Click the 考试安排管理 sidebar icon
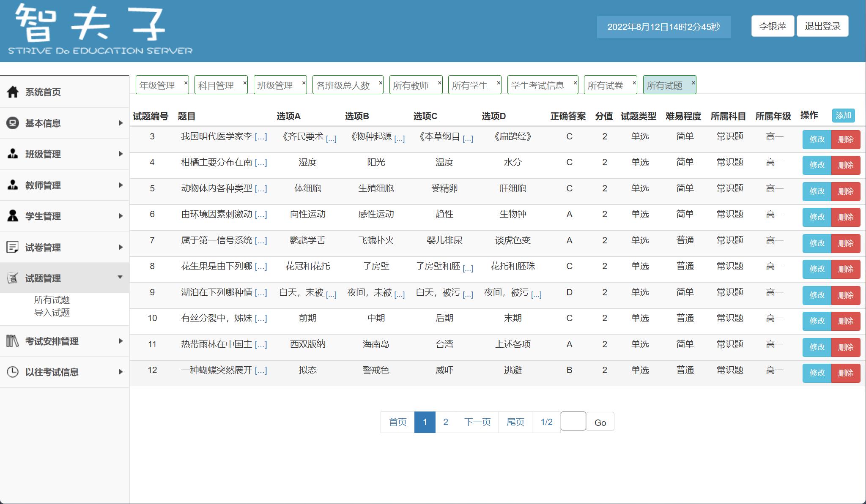This screenshot has height=504, width=866. pyautogui.click(x=12, y=341)
